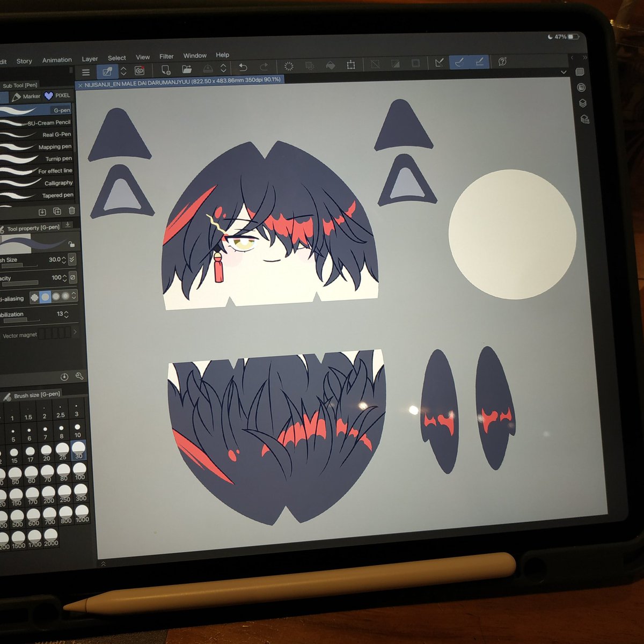Open the View menu

(x=143, y=57)
